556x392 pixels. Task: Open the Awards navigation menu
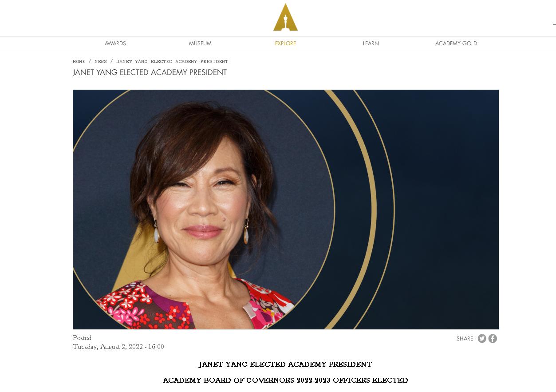(115, 43)
